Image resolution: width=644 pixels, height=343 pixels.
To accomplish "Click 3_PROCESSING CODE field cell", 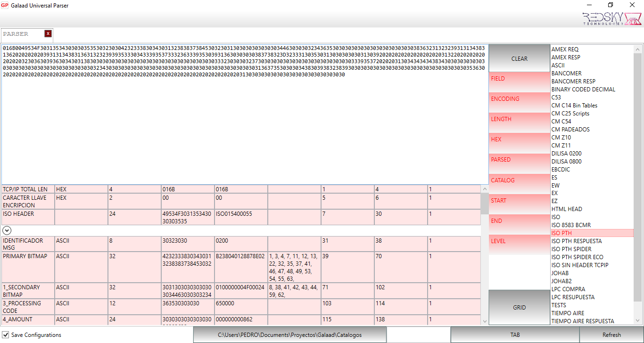I will [28, 307].
